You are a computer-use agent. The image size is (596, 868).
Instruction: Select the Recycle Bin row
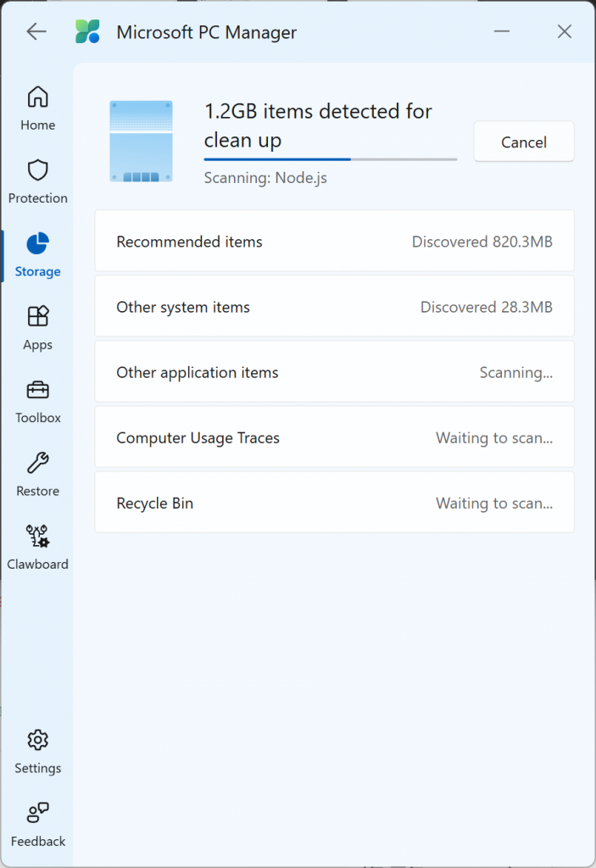[x=335, y=502]
